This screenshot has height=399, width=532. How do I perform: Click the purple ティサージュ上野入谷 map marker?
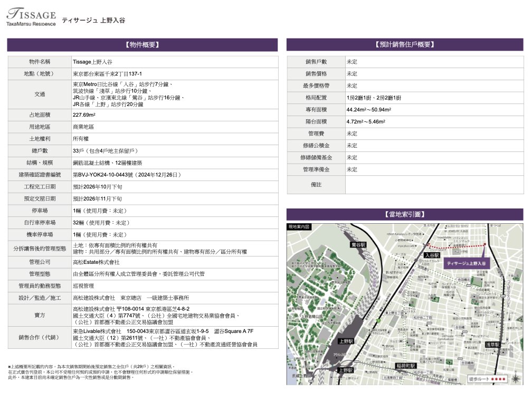coord(466,263)
